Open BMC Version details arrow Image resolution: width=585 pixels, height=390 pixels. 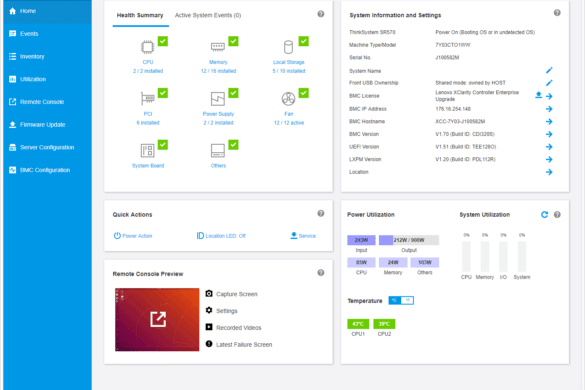click(549, 134)
